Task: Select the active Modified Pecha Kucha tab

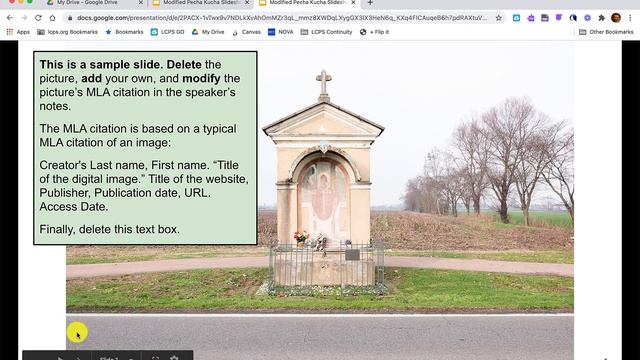Action: tap(306, 3)
